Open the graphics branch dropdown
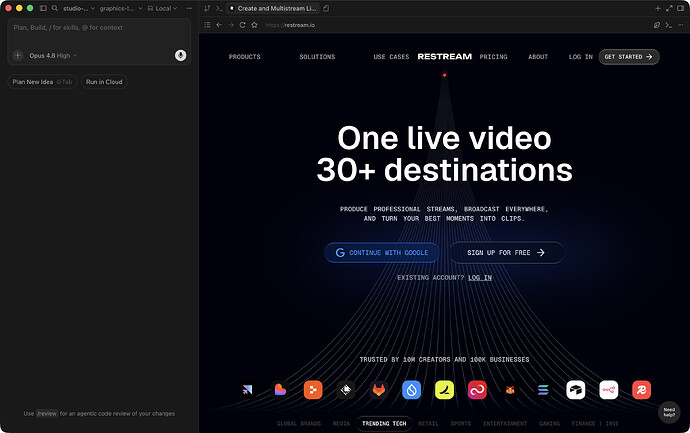690x433 pixels. 121,8
